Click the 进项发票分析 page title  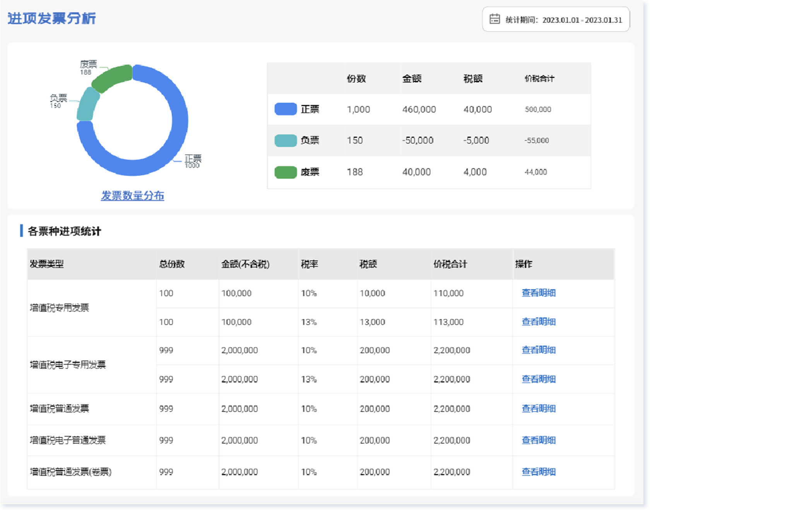pyautogui.click(x=51, y=18)
